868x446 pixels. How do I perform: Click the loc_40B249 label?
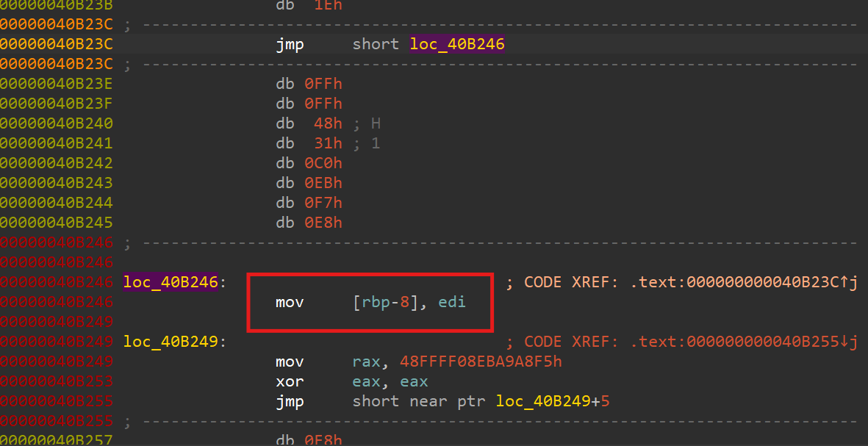169,341
